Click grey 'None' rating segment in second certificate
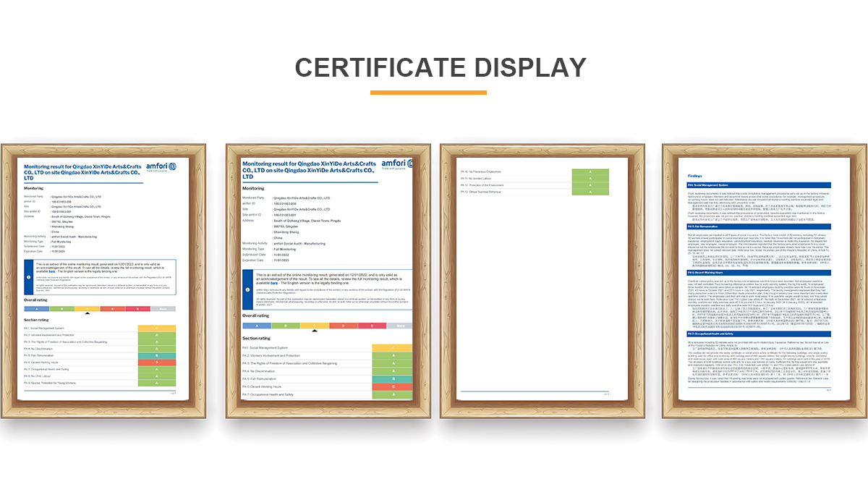The width and height of the screenshot is (868, 479). 399,326
